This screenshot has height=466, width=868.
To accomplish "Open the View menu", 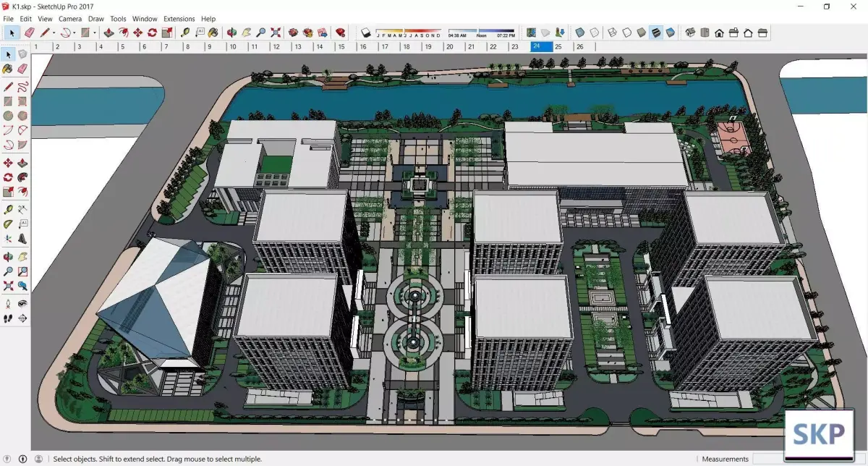I will 45,19.
